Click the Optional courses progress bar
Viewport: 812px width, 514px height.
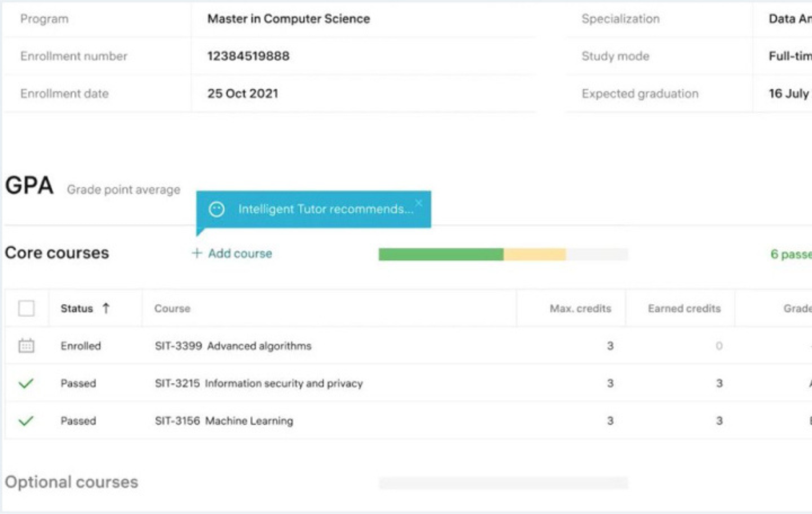[503, 483]
